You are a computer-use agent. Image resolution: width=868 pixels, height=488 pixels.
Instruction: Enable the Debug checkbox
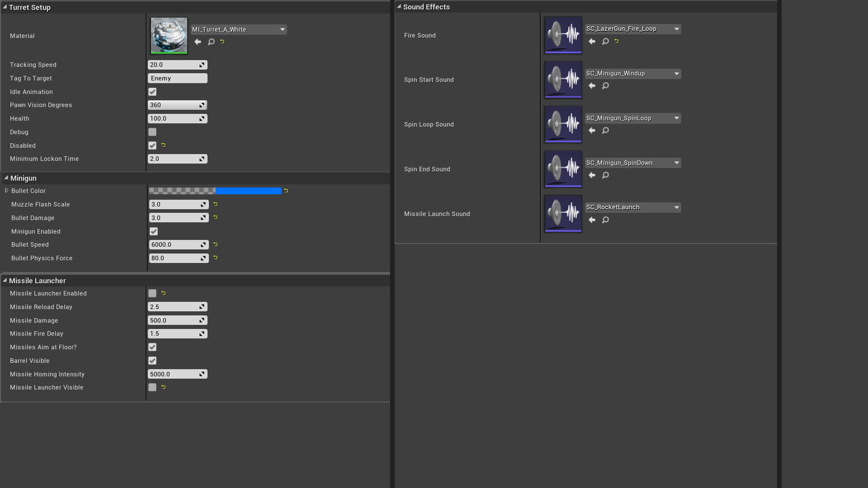(x=152, y=132)
